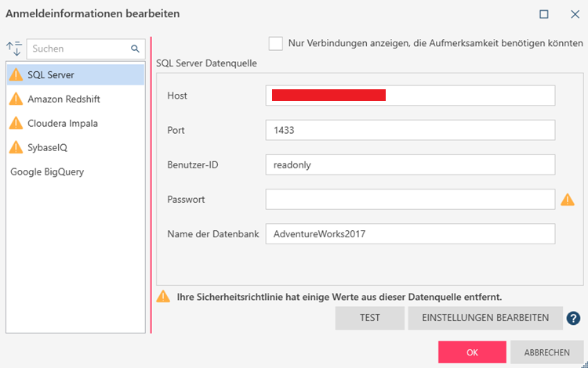Focus the Suchen search field
Viewport: 588px width, 368px height.
78,49
